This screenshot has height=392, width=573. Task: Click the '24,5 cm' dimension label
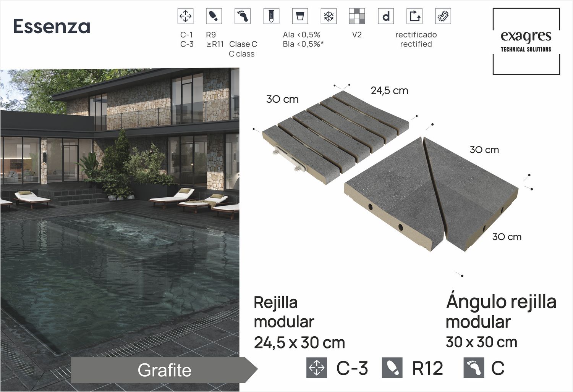[x=390, y=90]
